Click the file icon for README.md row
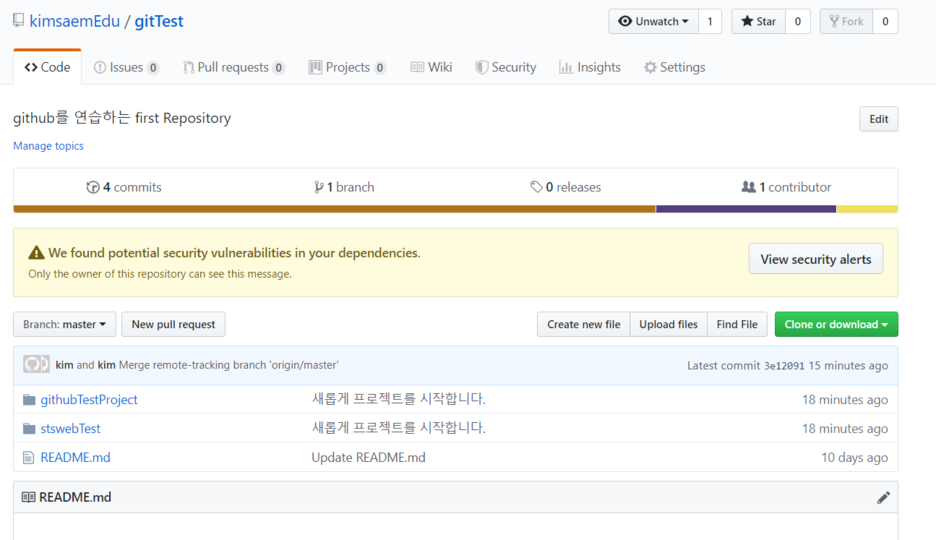The width and height of the screenshot is (936, 540). (x=28, y=458)
